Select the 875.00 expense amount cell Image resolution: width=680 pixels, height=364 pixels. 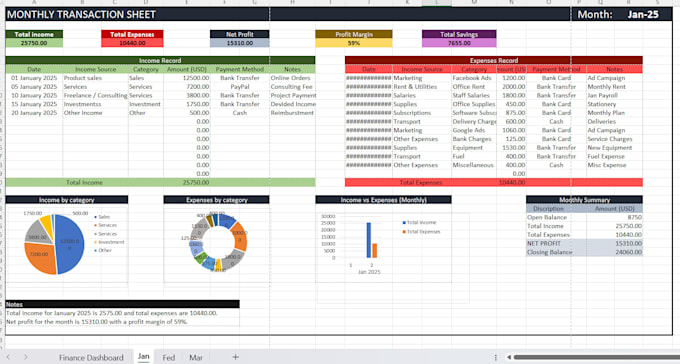pyautogui.click(x=512, y=113)
